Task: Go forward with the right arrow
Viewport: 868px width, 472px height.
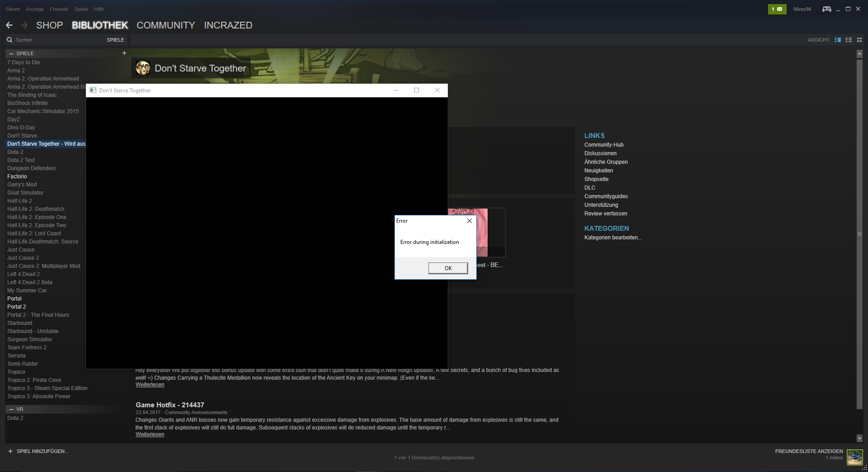Action: (24, 25)
